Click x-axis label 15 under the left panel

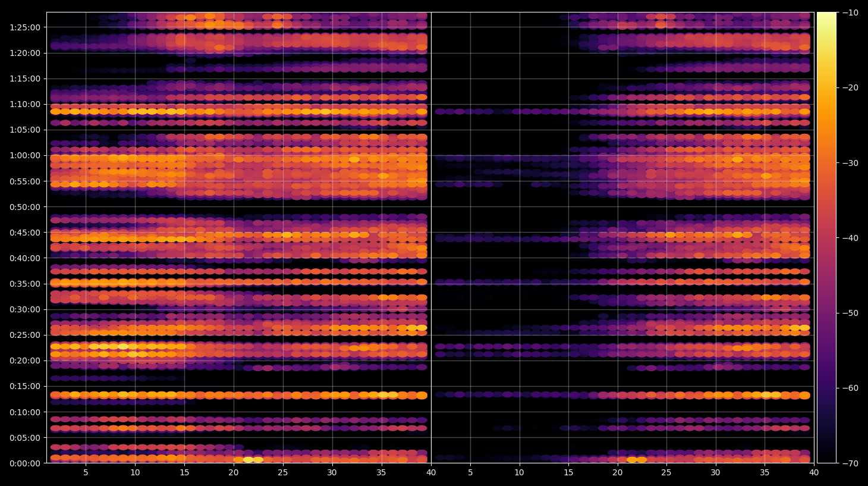pyautogui.click(x=184, y=473)
